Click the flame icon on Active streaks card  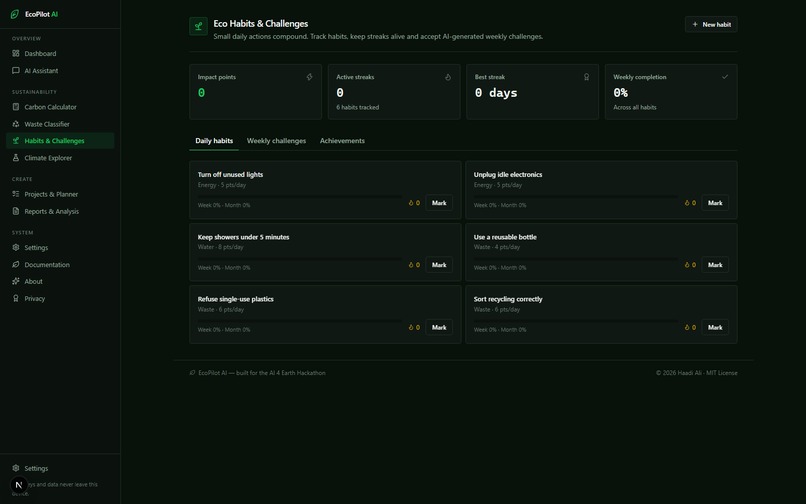click(x=448, y=77)
